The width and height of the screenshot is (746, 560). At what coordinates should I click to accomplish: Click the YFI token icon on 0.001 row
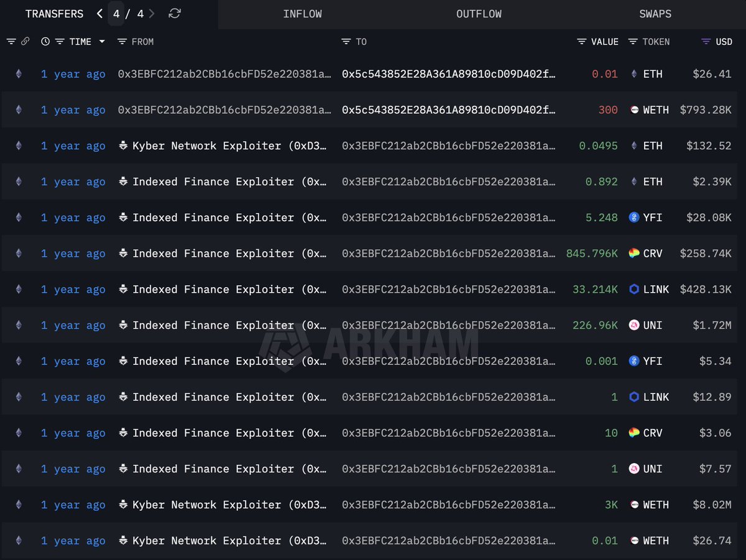coord(634,361)
